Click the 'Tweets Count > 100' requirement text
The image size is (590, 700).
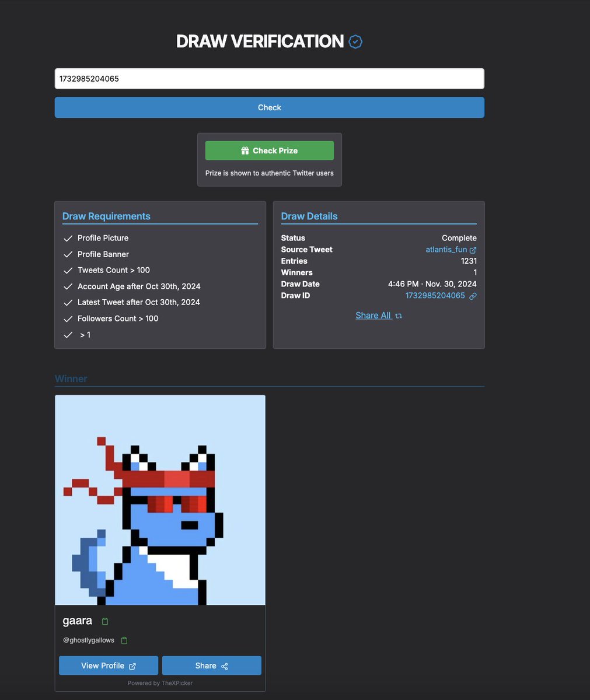[114, 270]
